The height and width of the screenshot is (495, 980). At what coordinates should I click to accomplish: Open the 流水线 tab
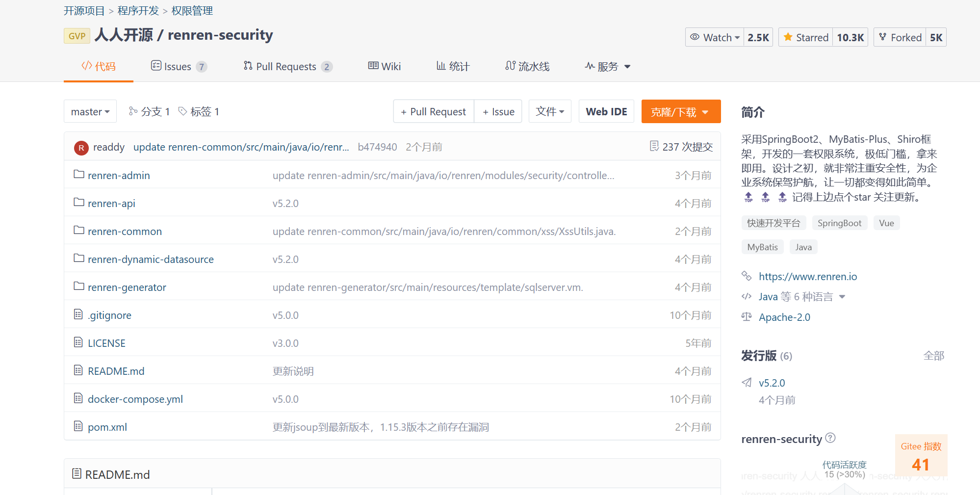click(527, 66)
